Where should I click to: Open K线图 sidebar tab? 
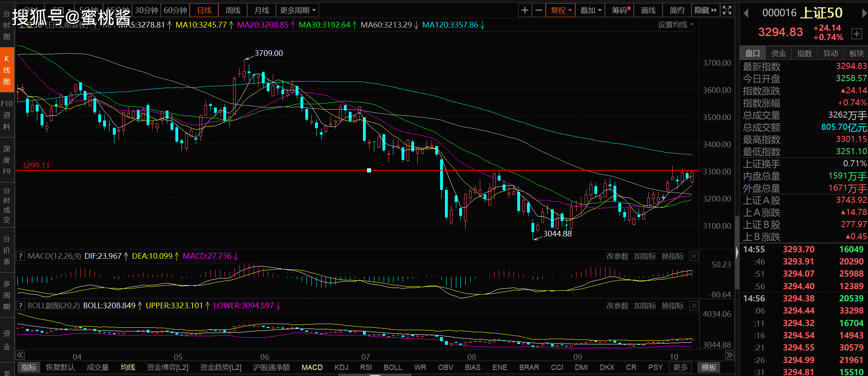7,70
